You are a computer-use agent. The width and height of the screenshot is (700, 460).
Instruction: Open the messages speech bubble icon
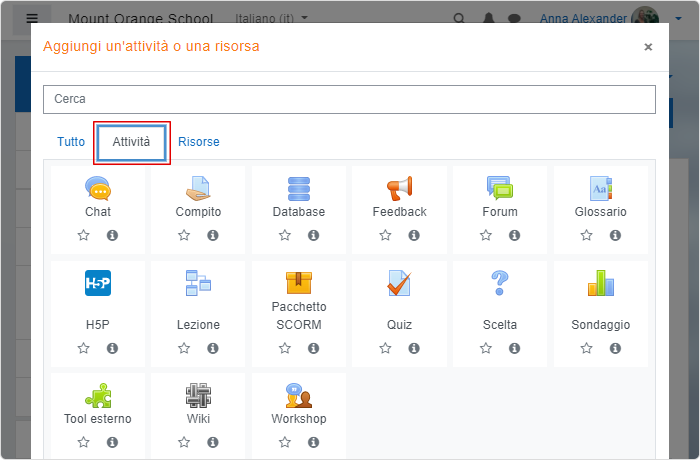click(514, 18)
